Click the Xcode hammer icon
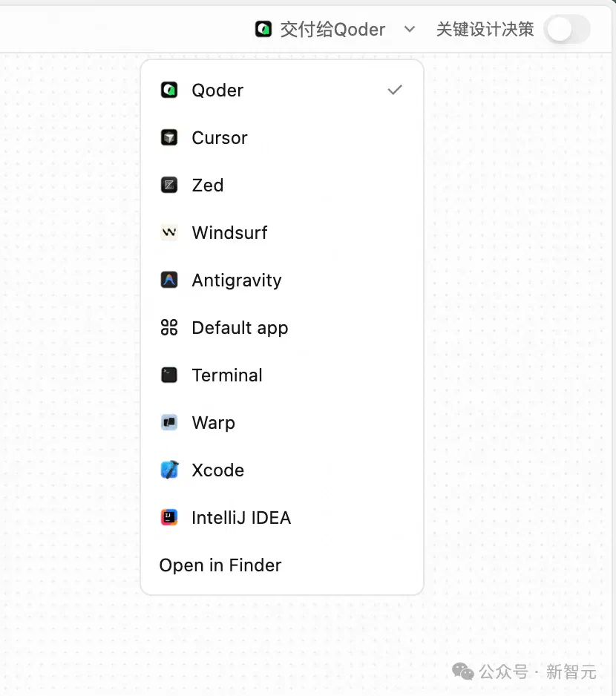616x696 pixels. click(168, 470)
